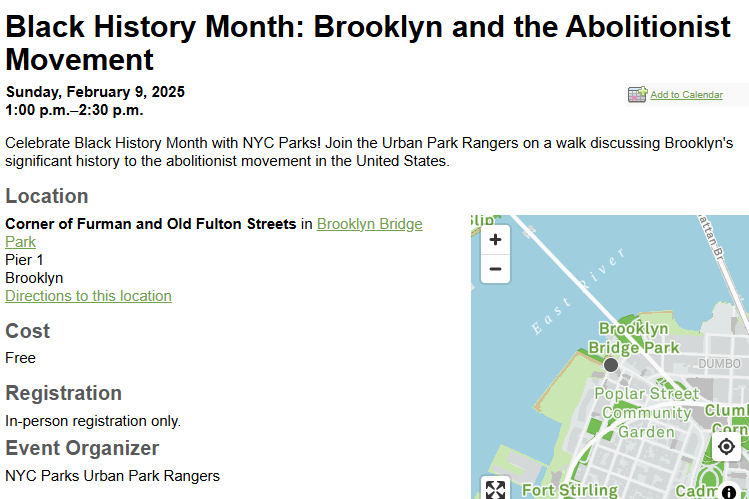Open the Add to Calendar link
The width and height of the screenshot is (749, 499).
point(686,95)
